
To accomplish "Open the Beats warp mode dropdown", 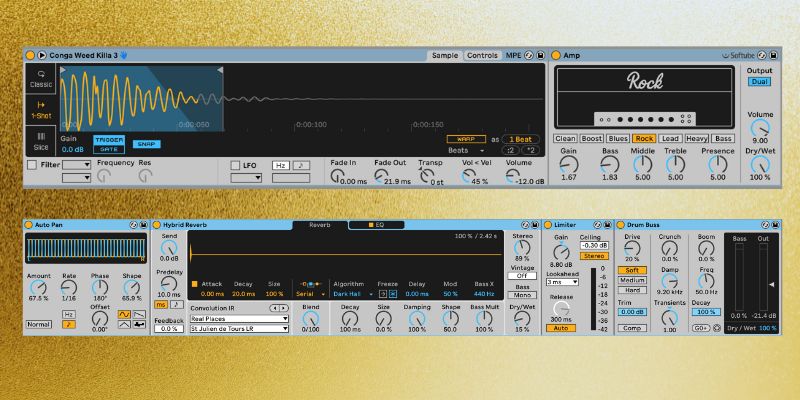I will (466, 151).
